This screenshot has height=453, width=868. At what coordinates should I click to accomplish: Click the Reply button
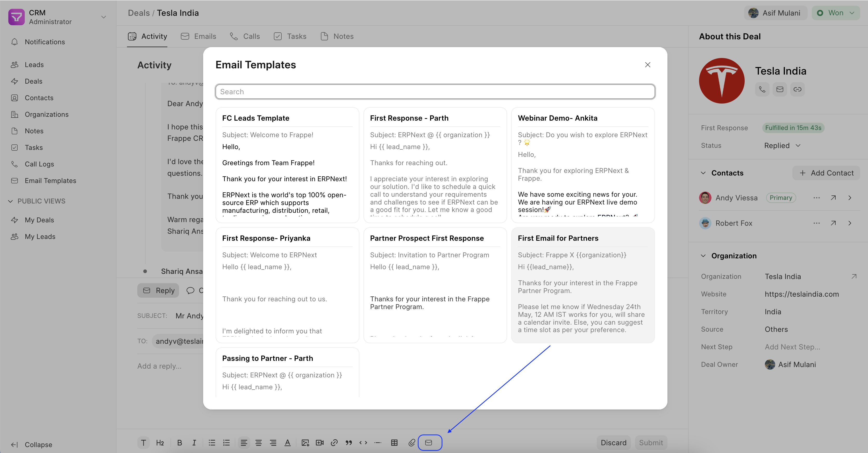(x=158, y=290)
